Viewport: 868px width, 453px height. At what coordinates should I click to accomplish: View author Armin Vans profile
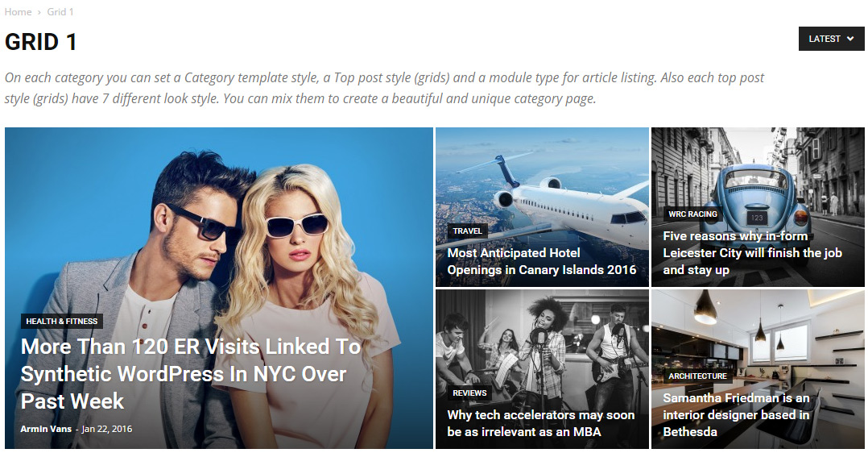coord(46,429)
